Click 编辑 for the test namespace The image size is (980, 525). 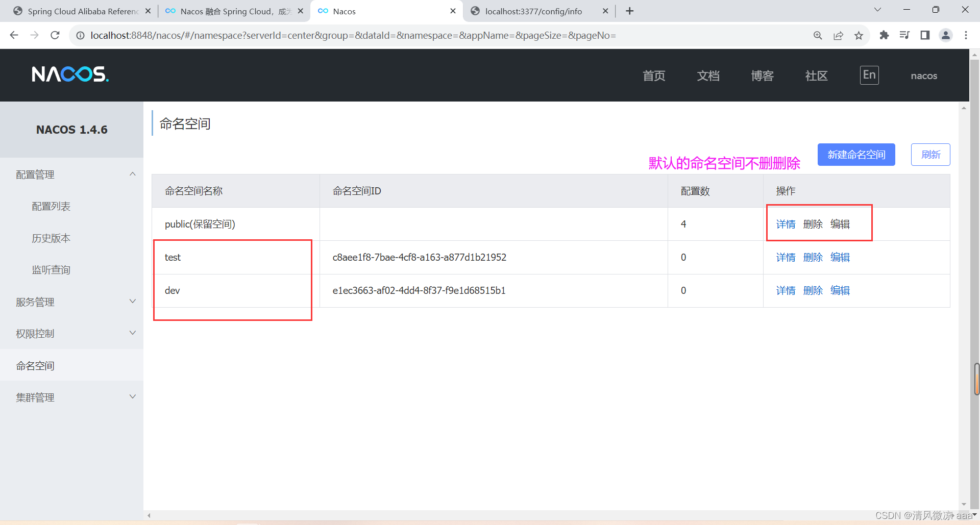tap(840, 257)
